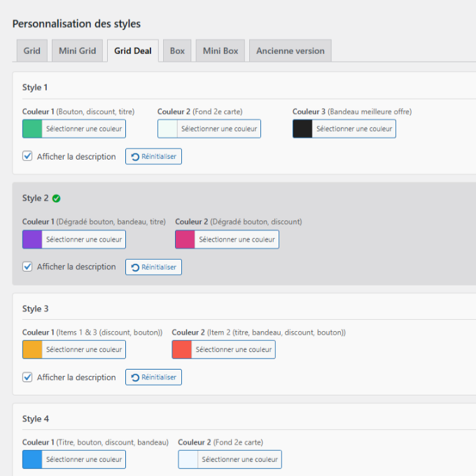
Task: Toggle Style 3 'Afficher la description' checkbox
Action: coord(27,377)
